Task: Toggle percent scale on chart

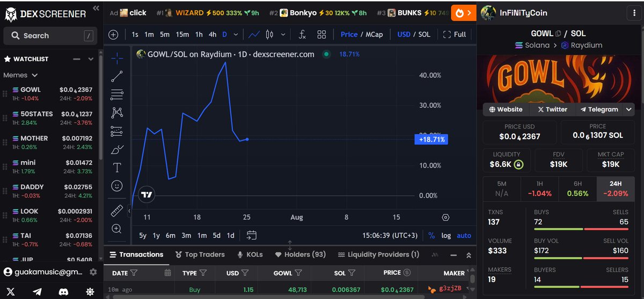Action: 432,235
